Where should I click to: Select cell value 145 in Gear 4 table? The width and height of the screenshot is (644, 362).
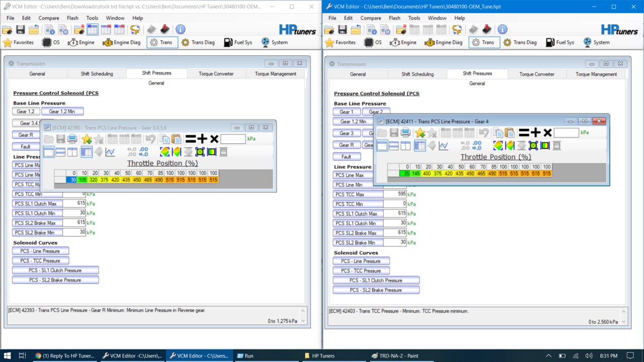click(416, 173)
